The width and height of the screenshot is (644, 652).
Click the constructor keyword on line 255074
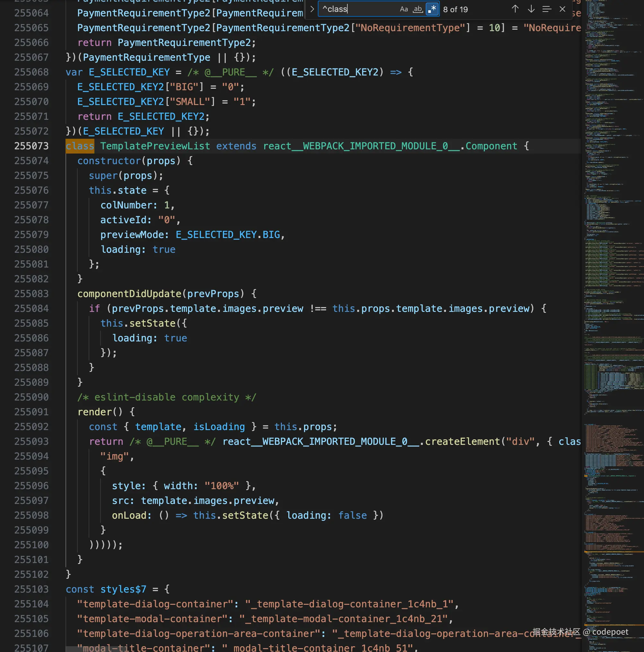[109, 161]
